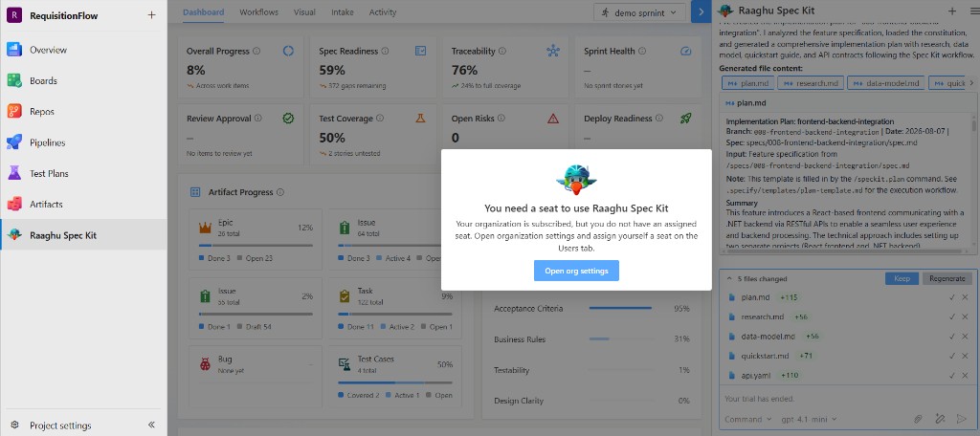Click the Spec Readiness checklist icon
The height and width of the screenshot is (436, 980).
421,52
